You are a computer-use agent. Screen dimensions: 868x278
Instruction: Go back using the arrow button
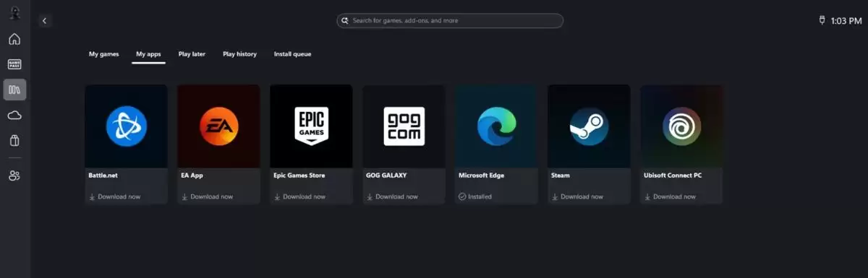tap(44, 21)
